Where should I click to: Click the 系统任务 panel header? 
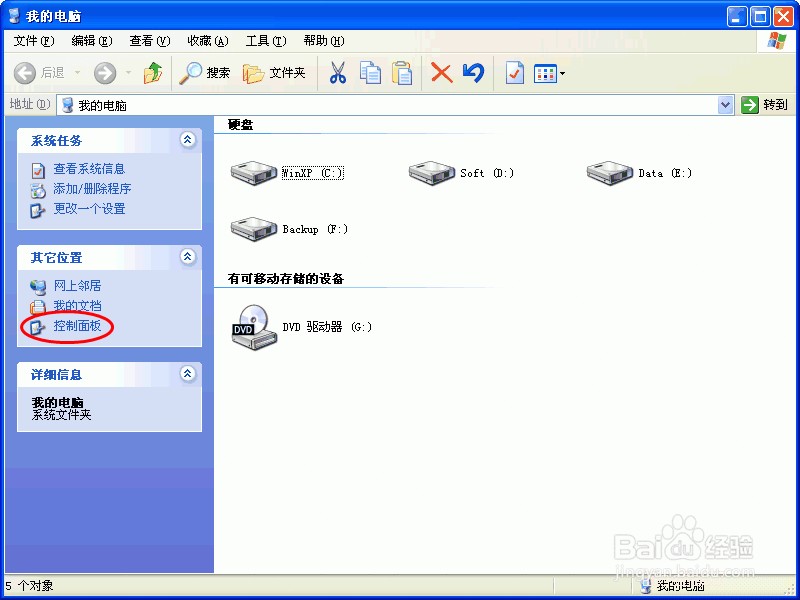(109, 140)
